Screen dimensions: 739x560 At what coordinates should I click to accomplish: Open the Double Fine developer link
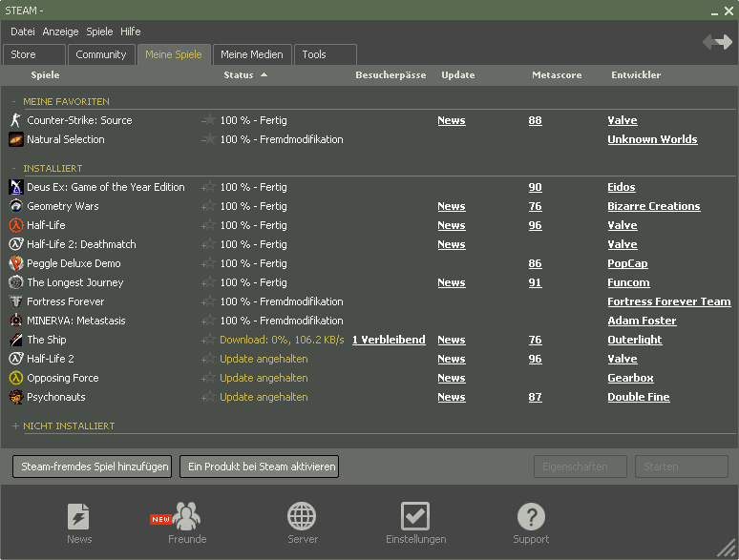(x=638, y=397)
